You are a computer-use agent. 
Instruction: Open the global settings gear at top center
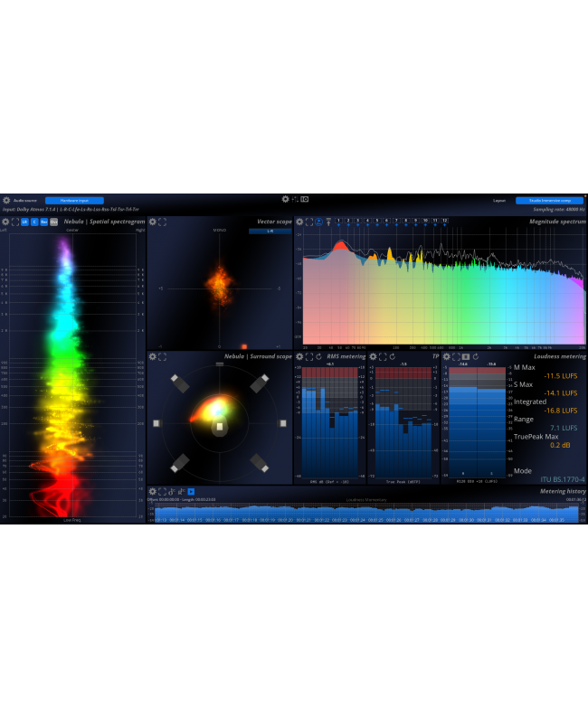[285, 199]
